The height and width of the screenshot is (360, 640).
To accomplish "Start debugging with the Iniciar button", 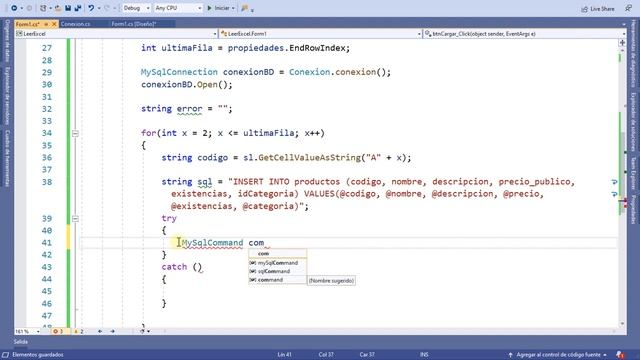I will pos(219,8).
